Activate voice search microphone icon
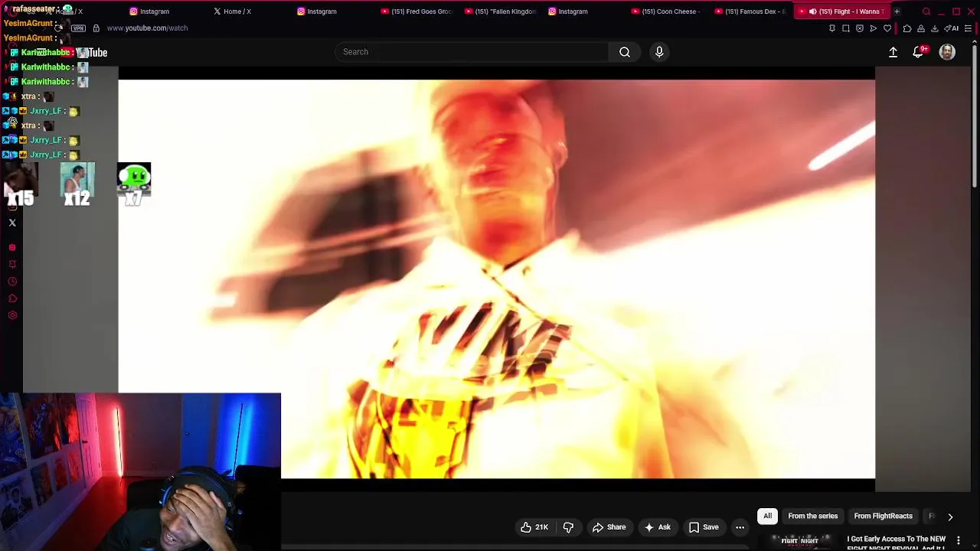The height and width of the screenshot is (551, 980). click(x=659, y=52)
